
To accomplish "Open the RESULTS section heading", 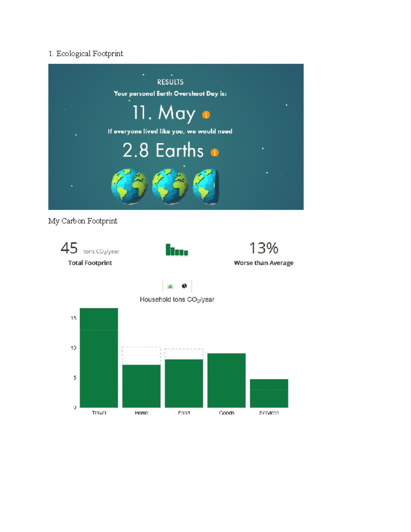I will pos(170,82).
